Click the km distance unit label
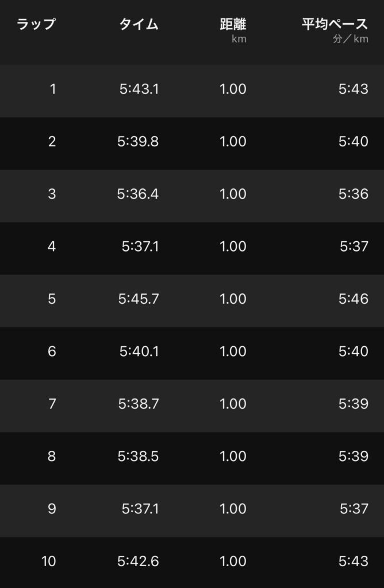This screenshot has width=384, height=588. pyautogui.click(x=239, y=40)
